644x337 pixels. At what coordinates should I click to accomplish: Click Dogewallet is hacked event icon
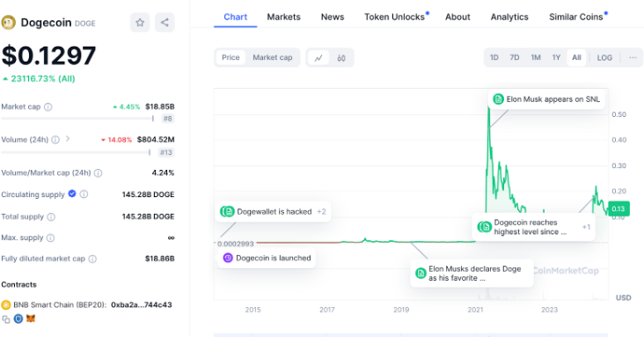click(x=227, y=212)
